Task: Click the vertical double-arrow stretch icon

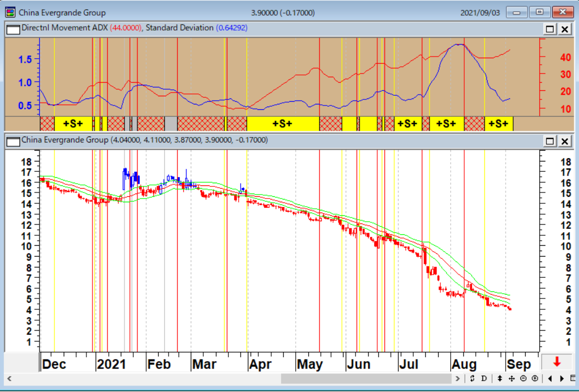Action: click(x=500, y=378)
